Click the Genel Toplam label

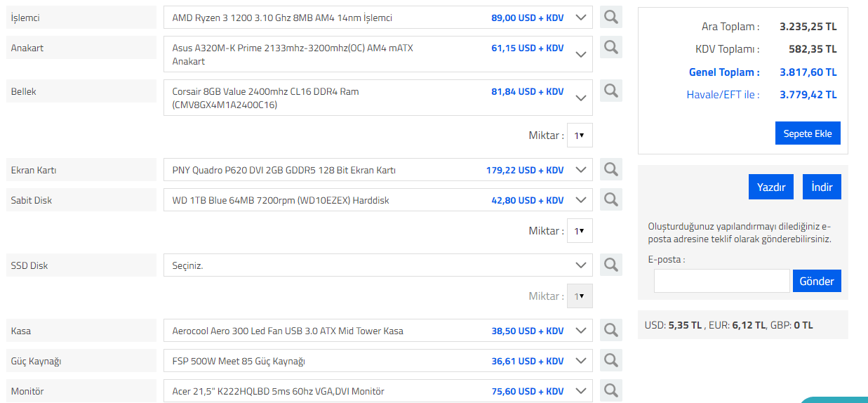724,72
